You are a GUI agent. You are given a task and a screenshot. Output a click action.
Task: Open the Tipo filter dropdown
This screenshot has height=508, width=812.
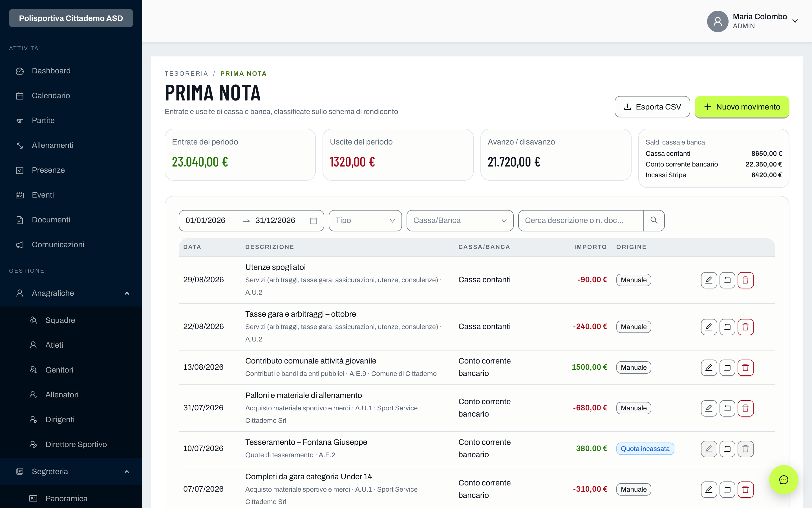tap(365, 220)
